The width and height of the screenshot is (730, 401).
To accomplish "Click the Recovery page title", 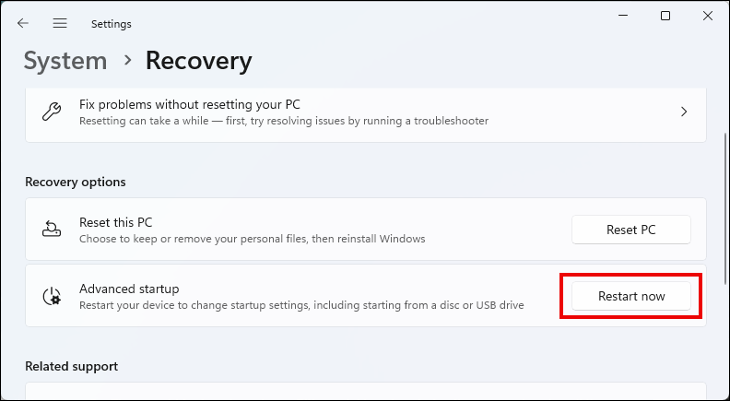I will pyautogui.click(x=198, y=61).
